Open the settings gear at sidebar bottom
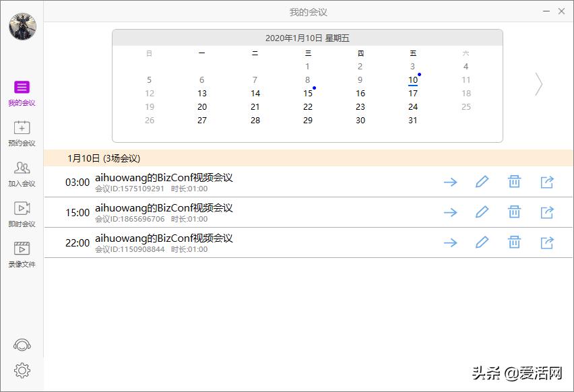This screenshot has height=392, width=574. [x=22, y=370]
